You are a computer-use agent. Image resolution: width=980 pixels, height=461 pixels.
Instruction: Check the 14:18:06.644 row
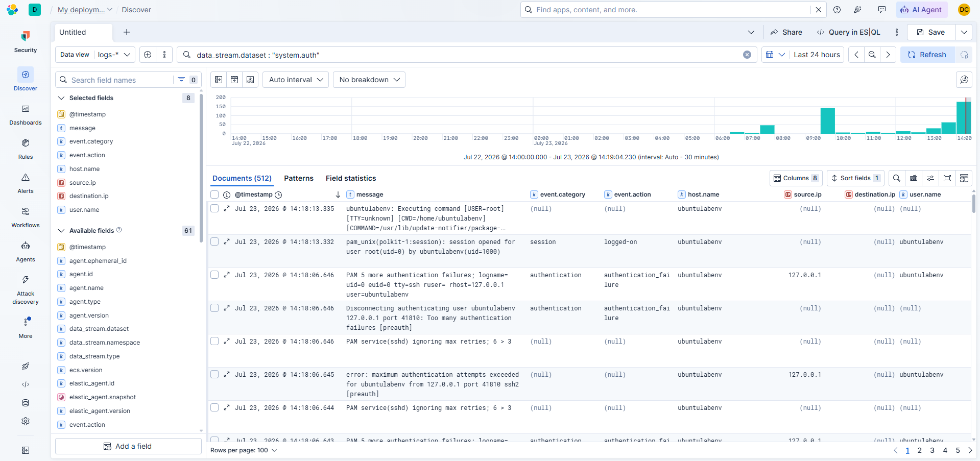tap(214, 407)
